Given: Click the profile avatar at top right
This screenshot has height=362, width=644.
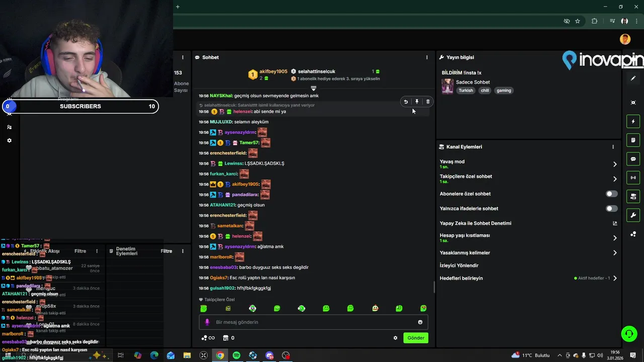Looking at the screenshot, I should (x=625, y=39).
